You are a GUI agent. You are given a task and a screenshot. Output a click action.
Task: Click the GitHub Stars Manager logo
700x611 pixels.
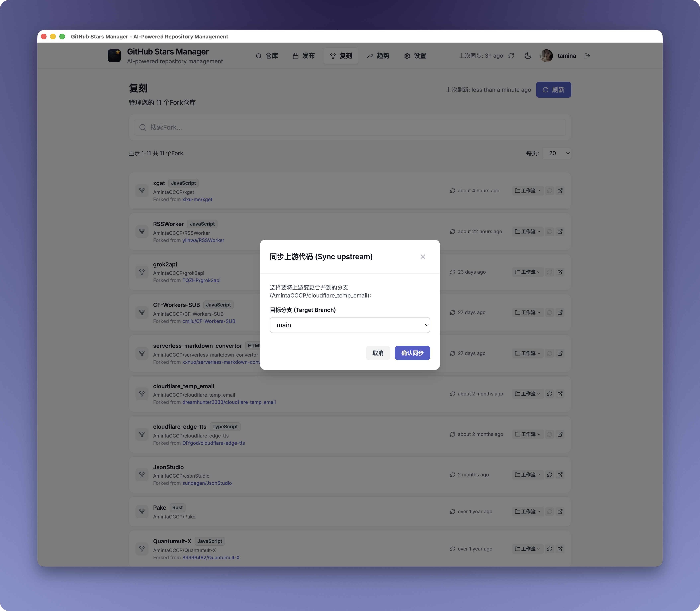pos(114,56)
